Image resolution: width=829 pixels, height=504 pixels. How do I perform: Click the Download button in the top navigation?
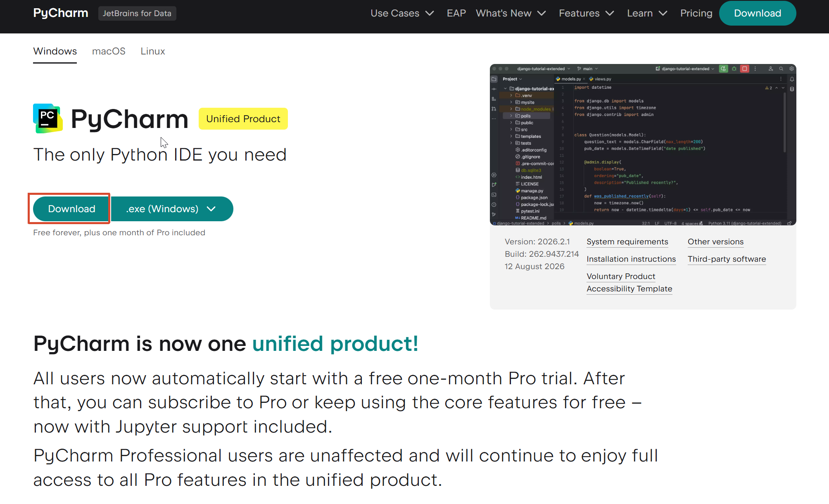tap(758, 13)
